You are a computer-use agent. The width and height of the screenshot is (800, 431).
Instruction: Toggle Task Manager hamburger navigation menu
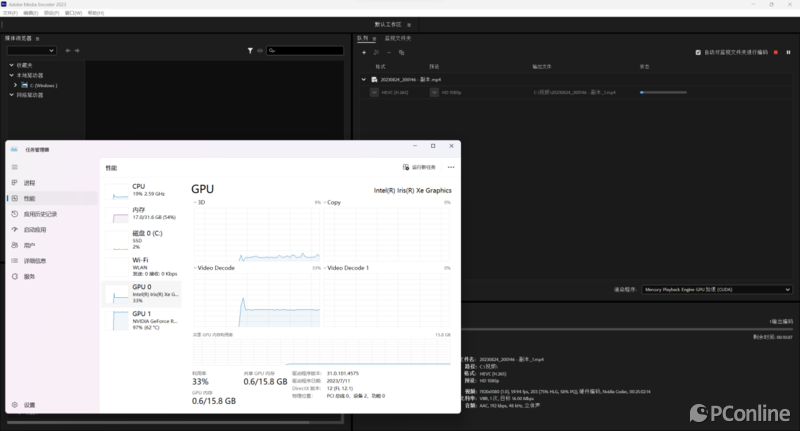click(x=15, y=167)
